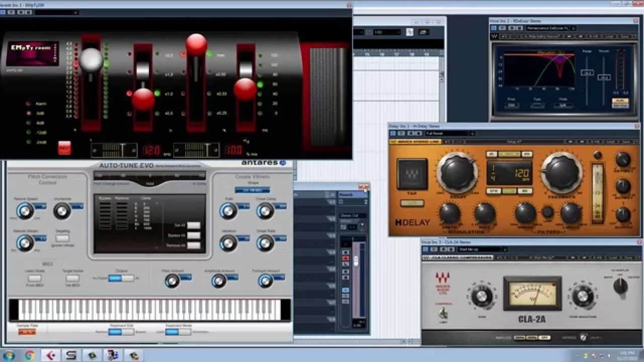
Task: Click the Onset Delay knob in Auto-Tune
Action: pos(265,211)
